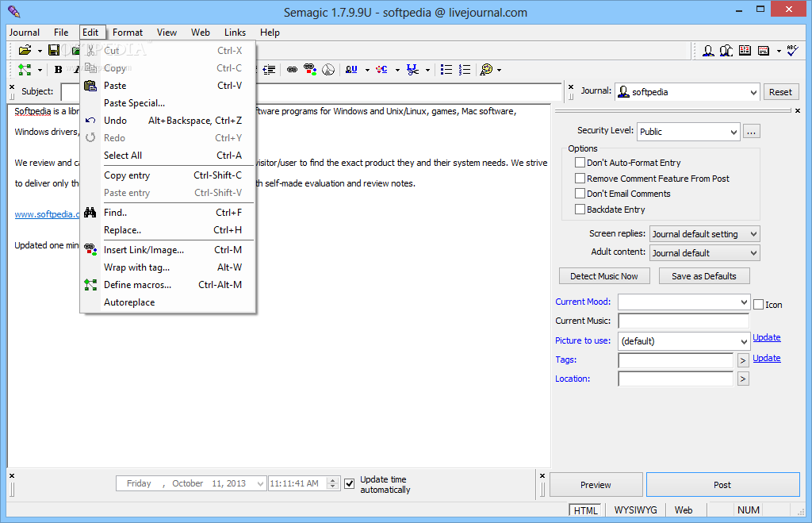Click the friends group icon in toolbar
The width and height of the screenshot is (812, 523).
point(726,50)
